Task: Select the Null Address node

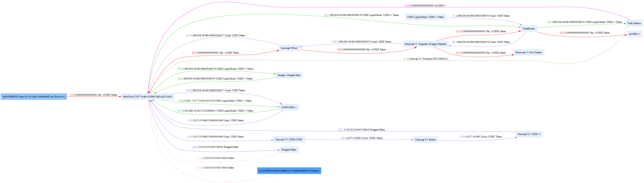Action: 634,24
